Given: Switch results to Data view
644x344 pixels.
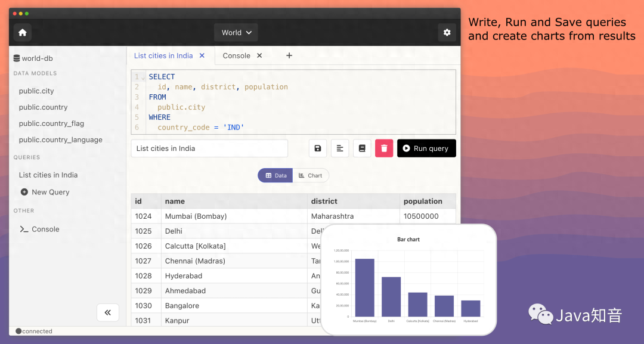Looking at the screenshot, I should pos(275,176).
